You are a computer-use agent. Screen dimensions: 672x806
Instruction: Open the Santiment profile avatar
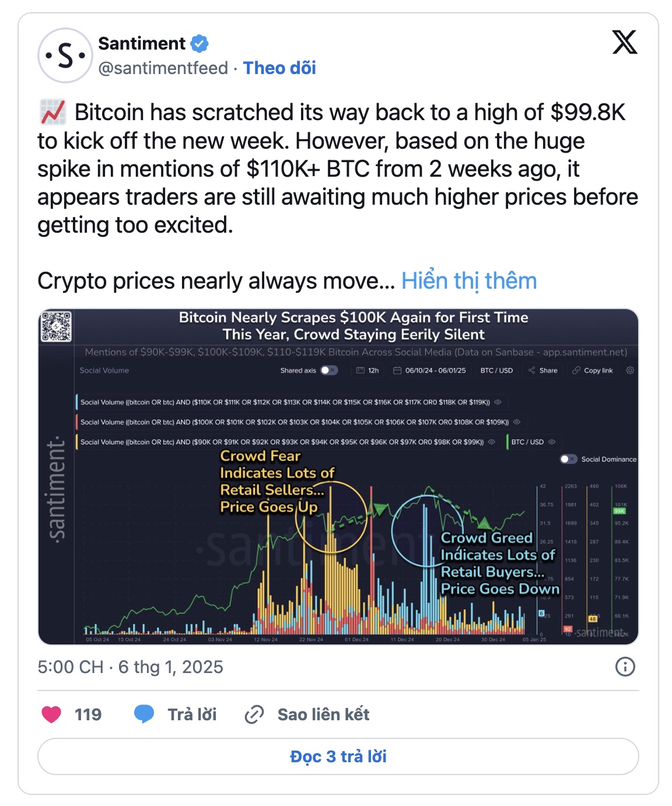tap(65, 55)
